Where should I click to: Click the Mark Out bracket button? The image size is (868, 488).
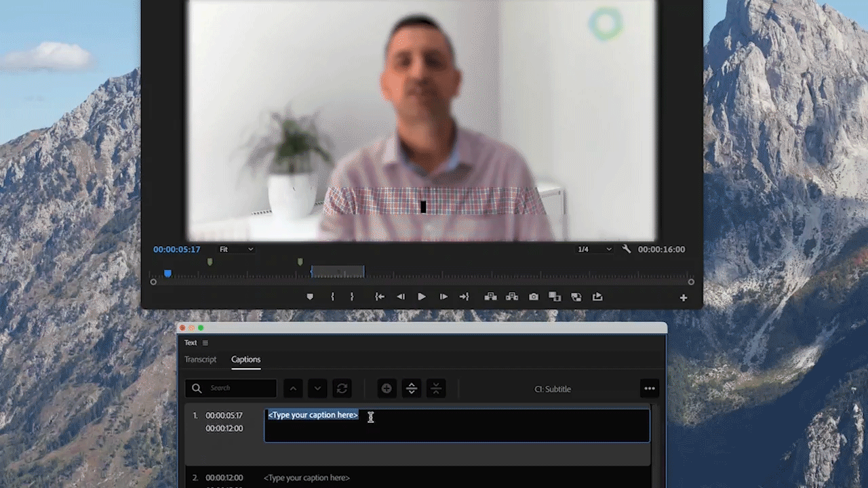pos(351,297)
